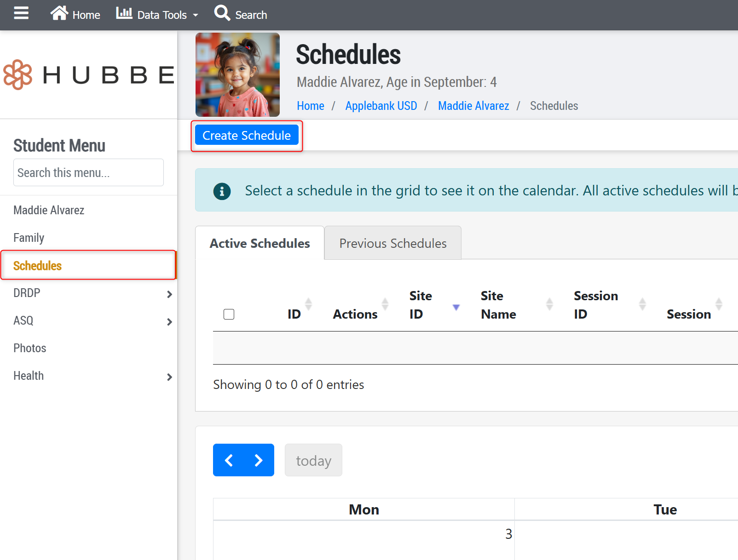
Task: Click the Site Name column header
Action: click(x=498, y=305)
